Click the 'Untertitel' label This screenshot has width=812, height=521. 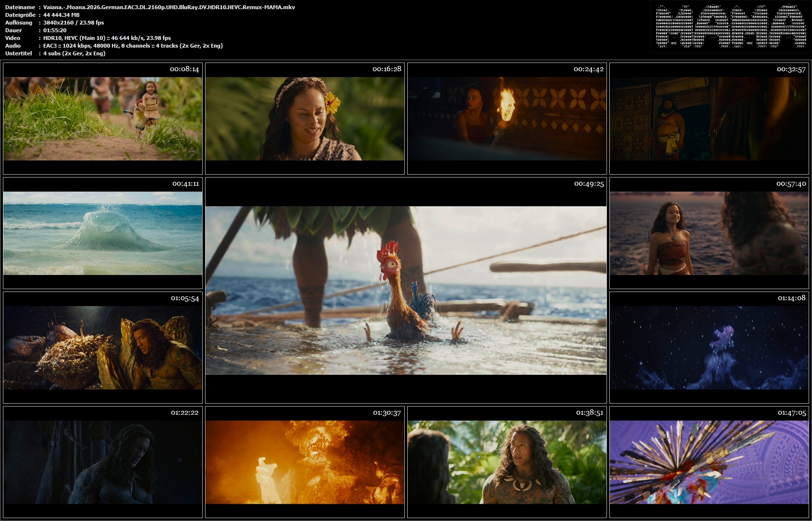click(x=18, y=53)
